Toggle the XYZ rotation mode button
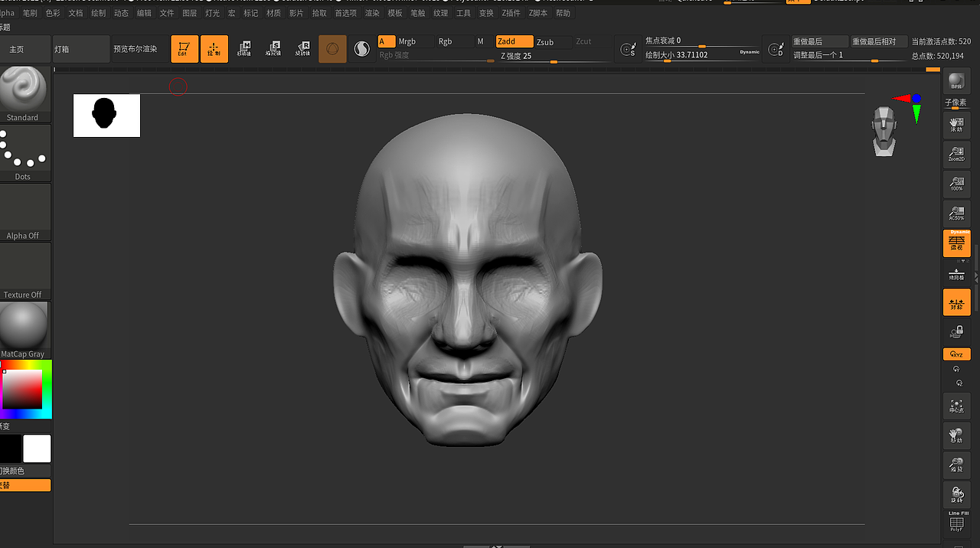Image resolution: width=980 pixels, height=548 pixels. pyautogui.click(x=956, y=354)
